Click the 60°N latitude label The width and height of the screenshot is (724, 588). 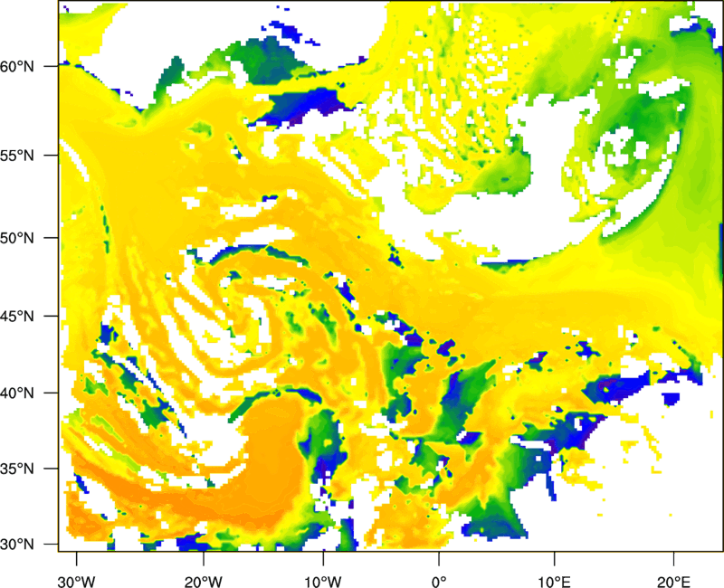tap(17, 66)
